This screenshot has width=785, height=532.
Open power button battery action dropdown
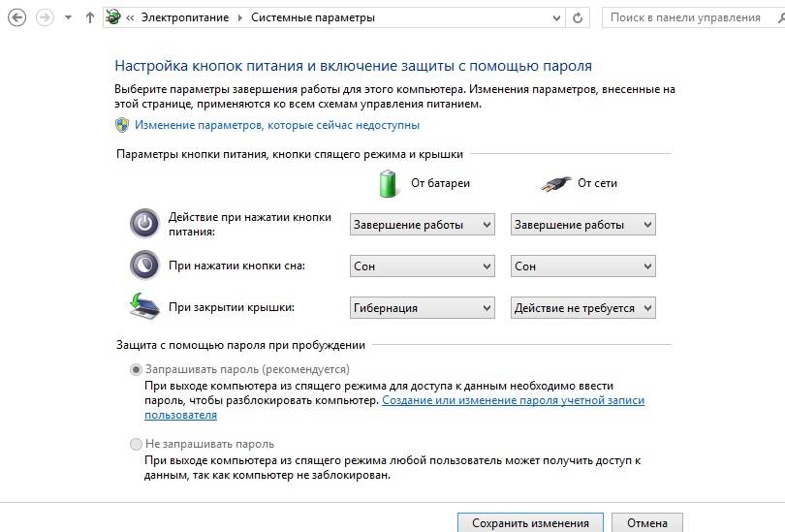click(x=422, y=225)
